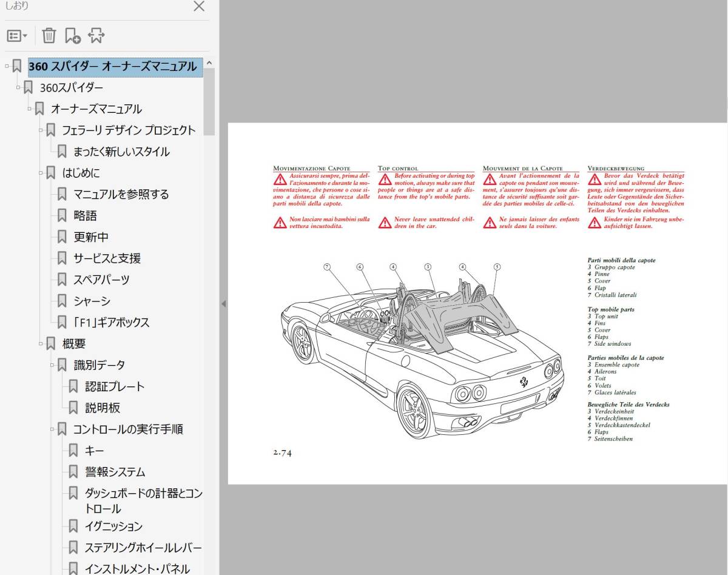Click the bookmark icon beside イグニッション
The image size is (728, 575).
click(x=73, y=526)
